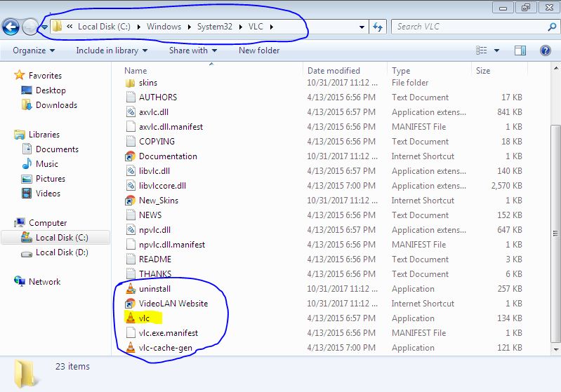Select the axvlc.dll file icon
The height and width of the screenshot is (392, 561).
point(131,111)
